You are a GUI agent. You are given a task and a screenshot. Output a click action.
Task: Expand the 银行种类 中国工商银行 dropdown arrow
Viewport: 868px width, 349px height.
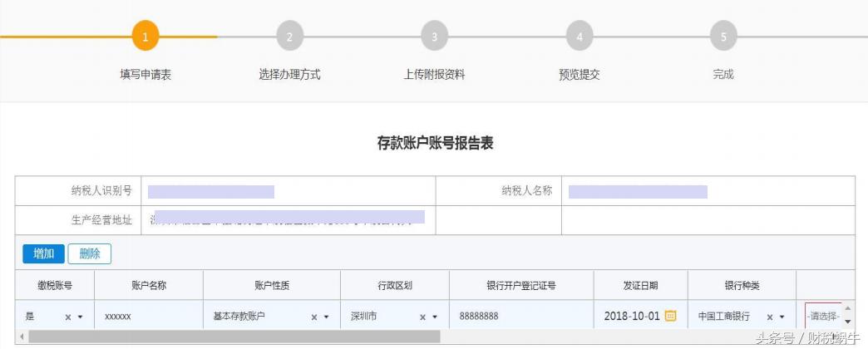click(782, 317)
